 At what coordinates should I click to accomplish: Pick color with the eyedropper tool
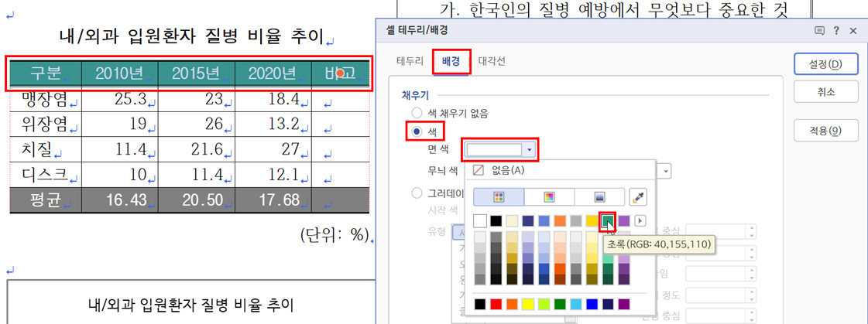click(638, 197)
